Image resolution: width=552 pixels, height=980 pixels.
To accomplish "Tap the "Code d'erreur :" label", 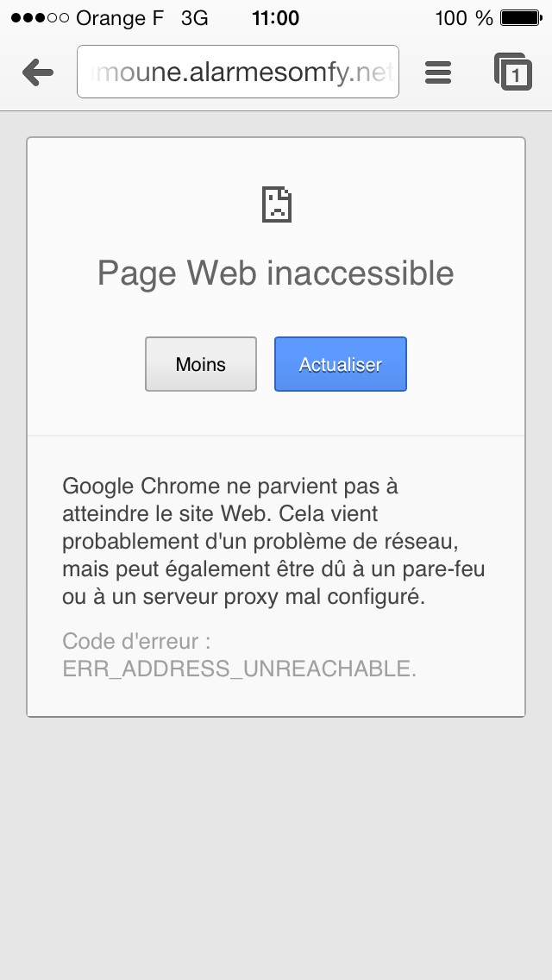I will click(137, 642).
